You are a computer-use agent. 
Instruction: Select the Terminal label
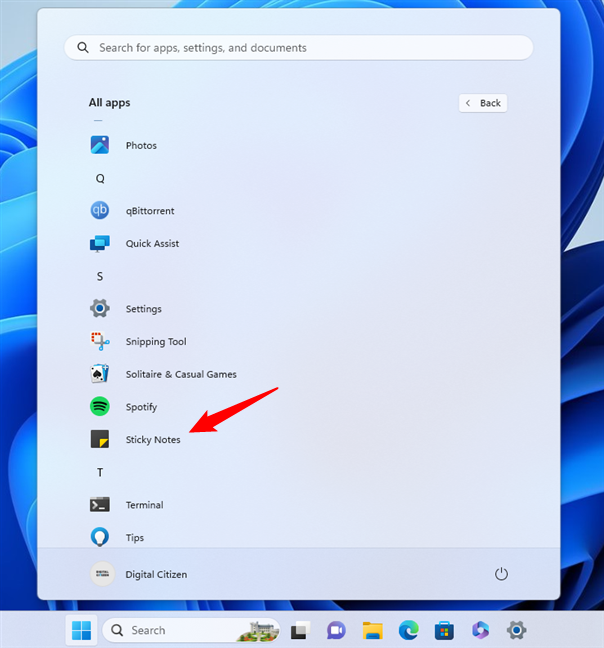[x=145, y=505]
